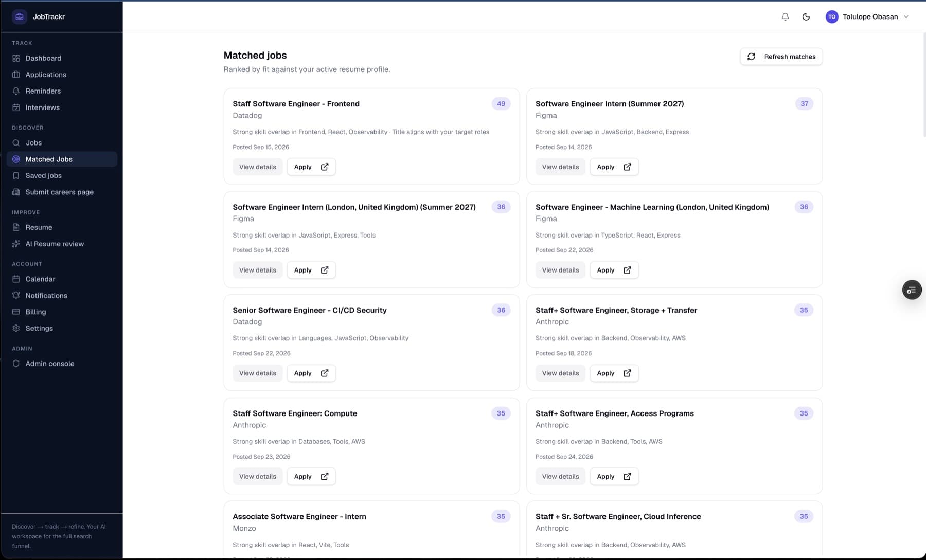Apply to Staff Software Engineer - Frontend

311,167
